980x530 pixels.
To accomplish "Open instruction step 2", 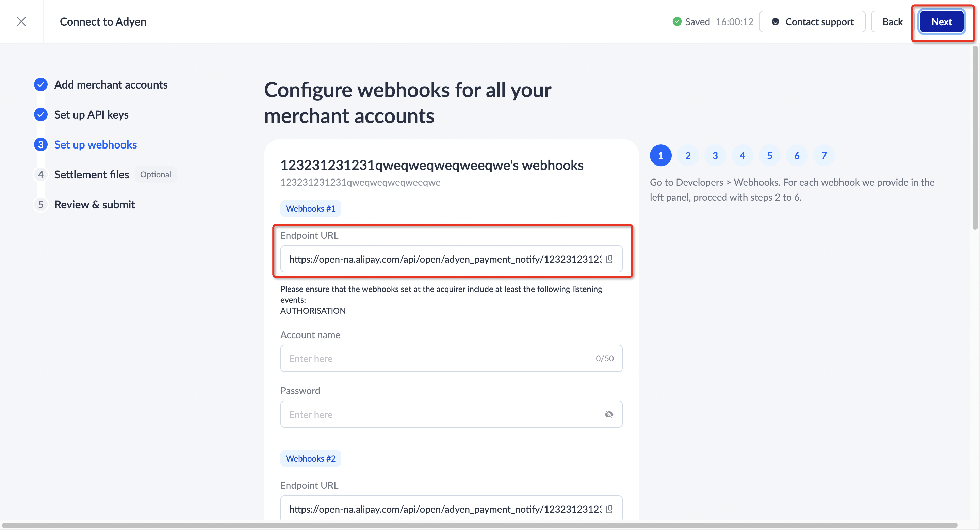I will coord(688,155).
